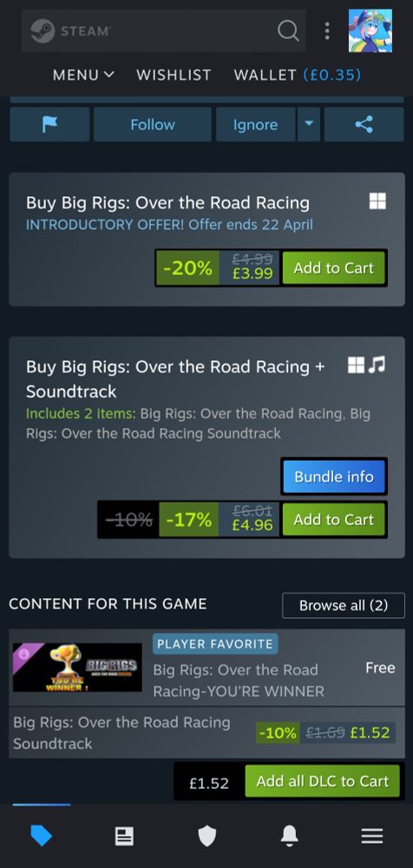The width and height of the screenshot is (413, 868).
Task: Click Browse all (2) DLC
Action: click(344, 605)
